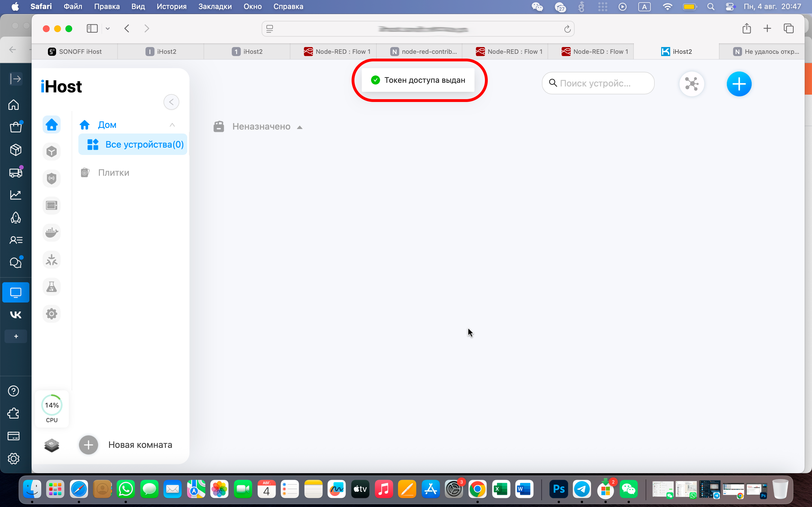
Task: Open the Закладки menu
Action: coord(215,6)
